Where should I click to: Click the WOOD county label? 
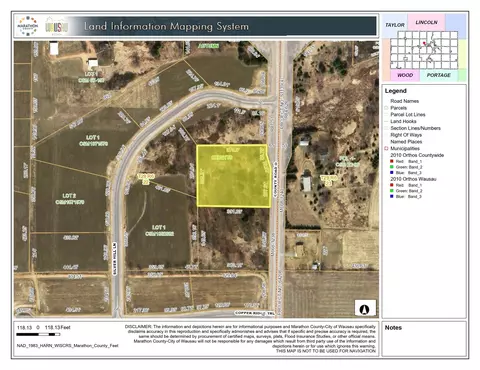tap(405, 75)
